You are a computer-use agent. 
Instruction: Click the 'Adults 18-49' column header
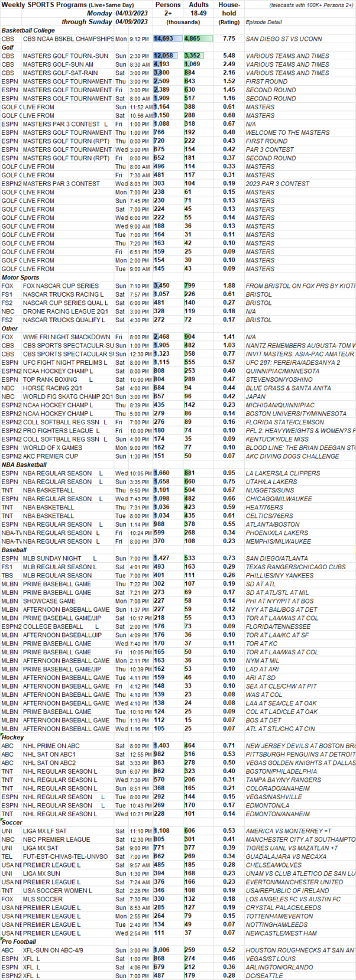tap(199, 8)
